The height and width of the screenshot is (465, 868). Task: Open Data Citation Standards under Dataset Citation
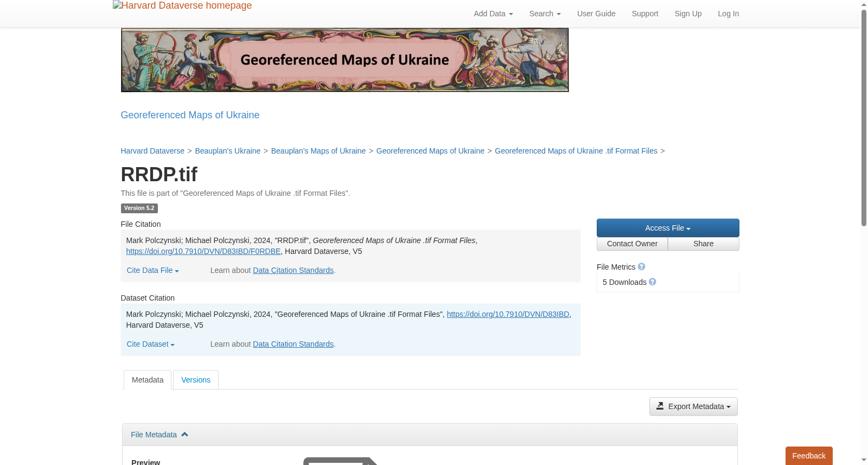click(x=293, y=344)
